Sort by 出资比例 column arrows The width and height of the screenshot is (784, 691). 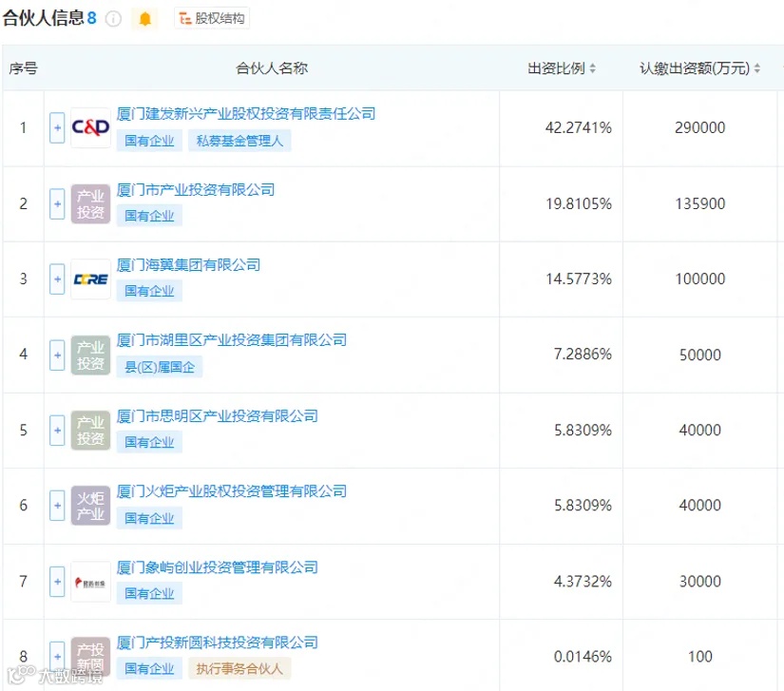point(592,68)
